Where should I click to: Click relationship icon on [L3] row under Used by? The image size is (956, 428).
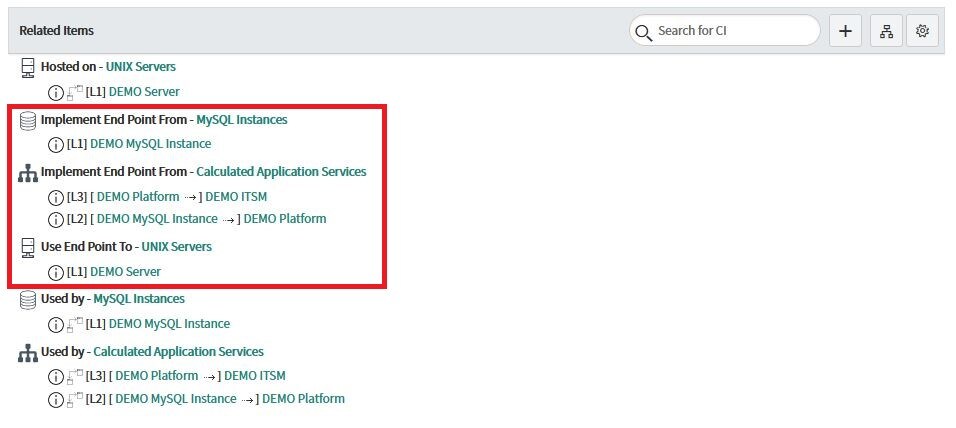point(74,377)
